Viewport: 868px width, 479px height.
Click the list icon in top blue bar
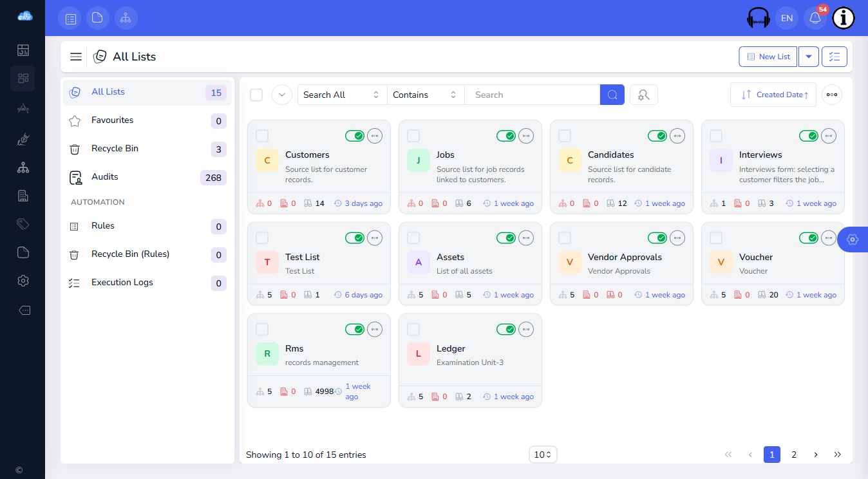click(70, 18)
